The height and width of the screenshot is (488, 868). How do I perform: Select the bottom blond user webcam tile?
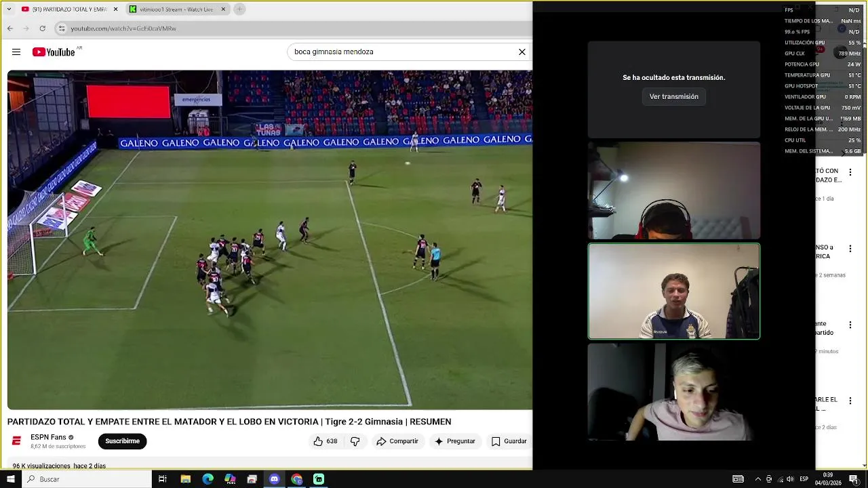pyautogui.click(x=674, y=392)
